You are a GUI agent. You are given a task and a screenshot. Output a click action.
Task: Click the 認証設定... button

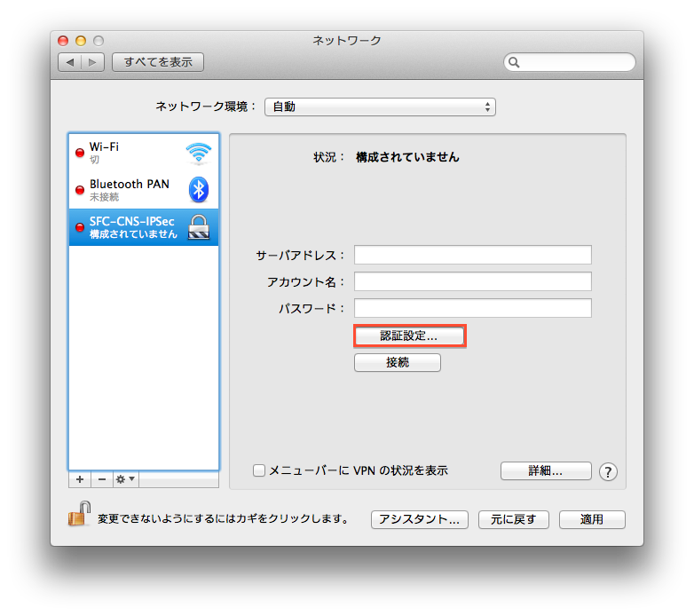[x=409, y=336]
